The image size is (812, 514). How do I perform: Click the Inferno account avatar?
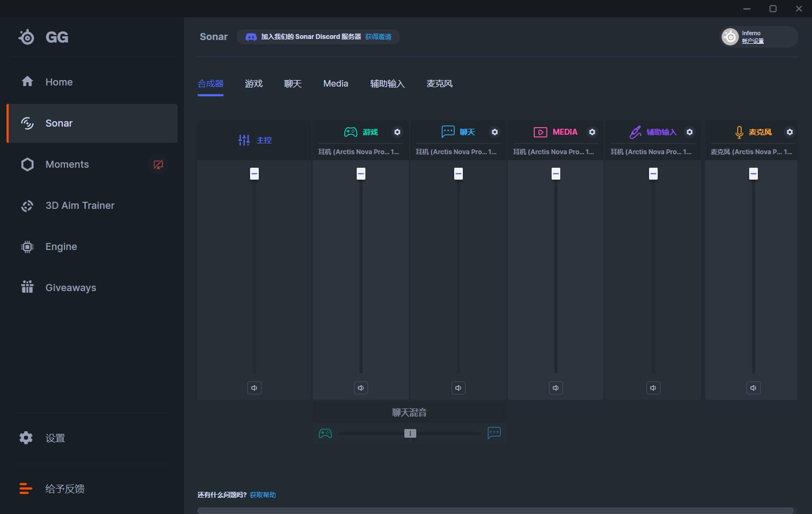(730, 37)
